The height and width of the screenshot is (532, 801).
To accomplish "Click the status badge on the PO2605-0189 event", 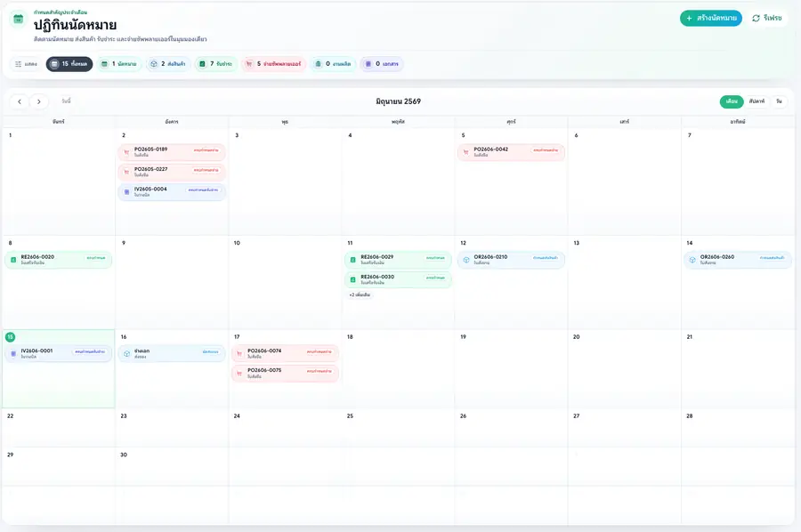I will coord(206,150).
